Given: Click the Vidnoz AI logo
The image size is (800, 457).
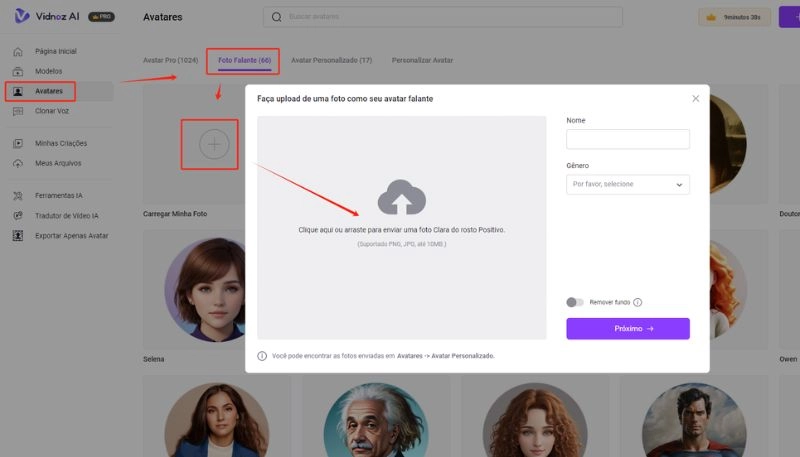Looking at the screenshot, I should [46, 16].
